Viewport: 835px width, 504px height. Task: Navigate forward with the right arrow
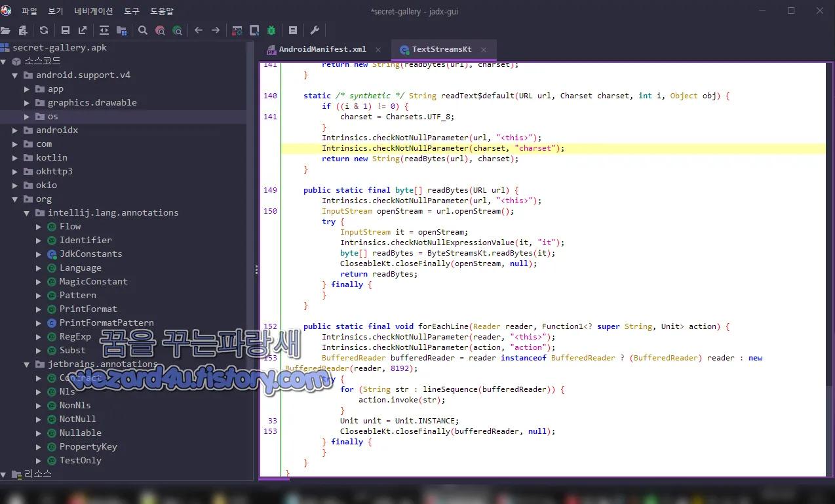[x=216, y=30]
